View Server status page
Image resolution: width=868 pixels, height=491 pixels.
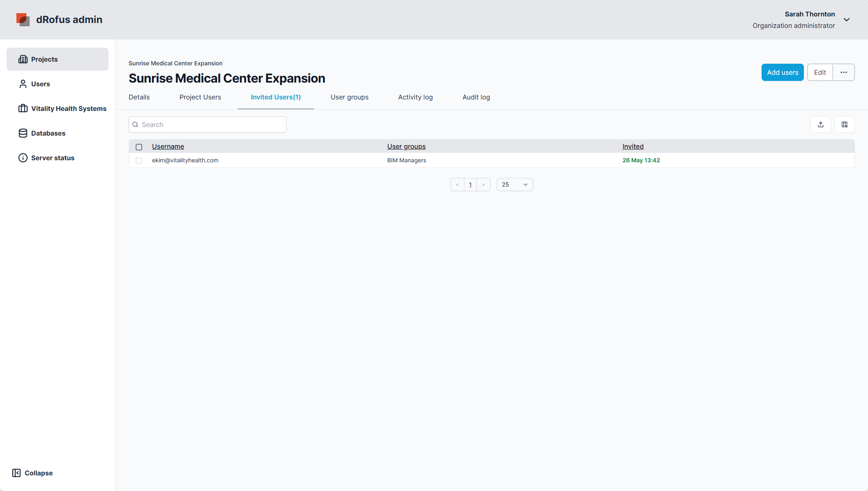(x=58, y=158)
